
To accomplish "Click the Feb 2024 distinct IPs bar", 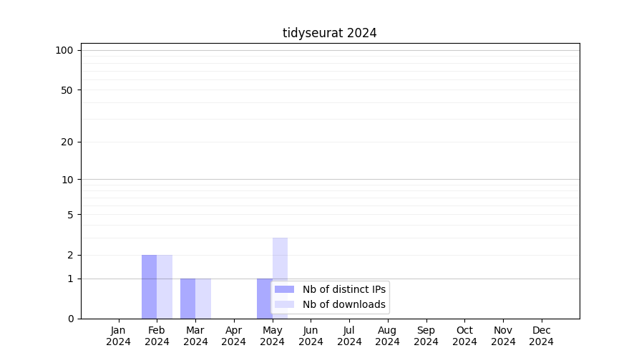I will 149,286.
